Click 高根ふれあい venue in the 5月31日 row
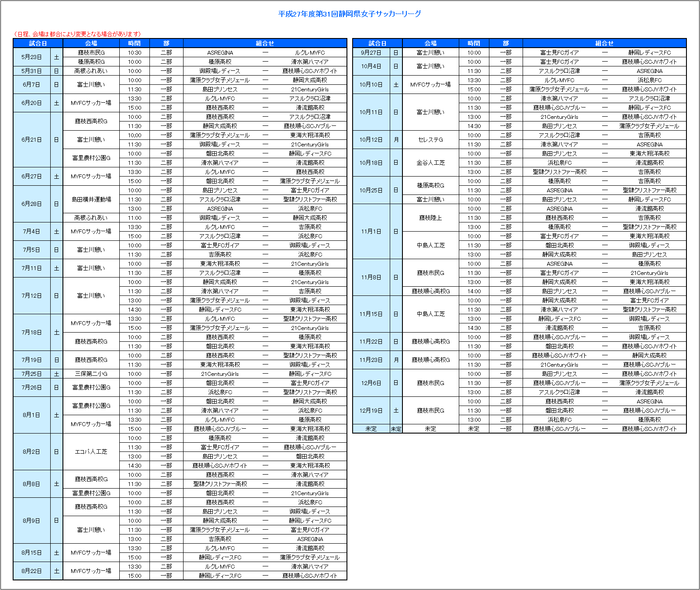 point(91,71)
